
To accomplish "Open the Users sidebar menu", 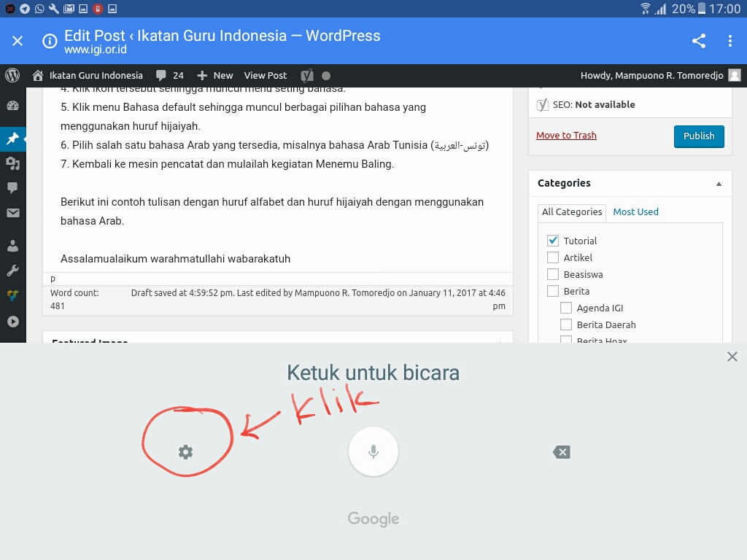I will [12, 245].
